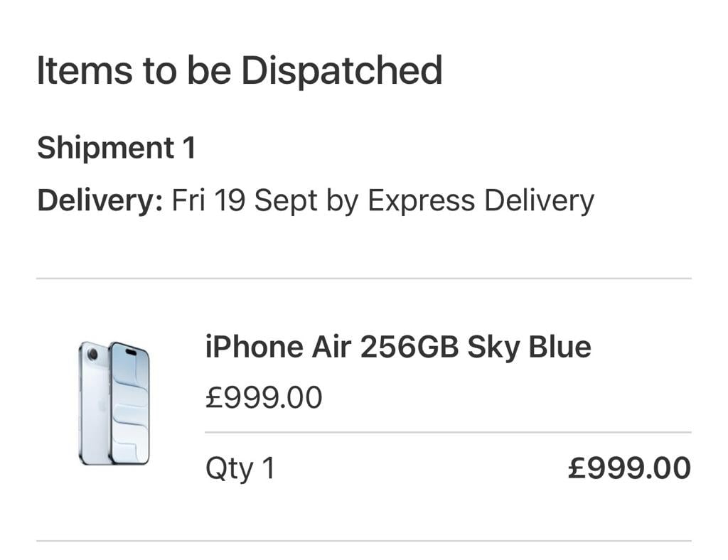Click the "Express Delivery" method text
Screen dimensions: 728x560
(480, 200)
